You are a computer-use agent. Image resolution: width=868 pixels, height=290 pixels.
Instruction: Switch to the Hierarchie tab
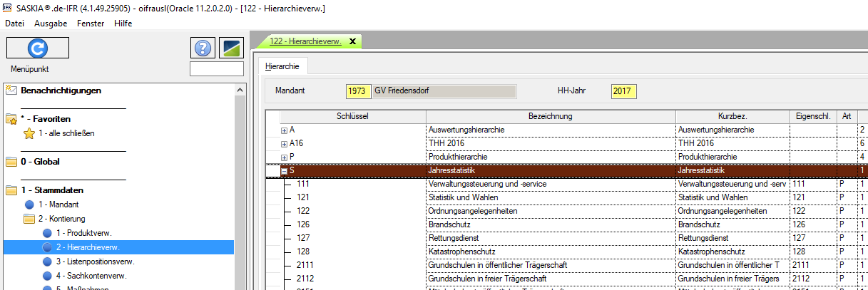pos(281,66)
